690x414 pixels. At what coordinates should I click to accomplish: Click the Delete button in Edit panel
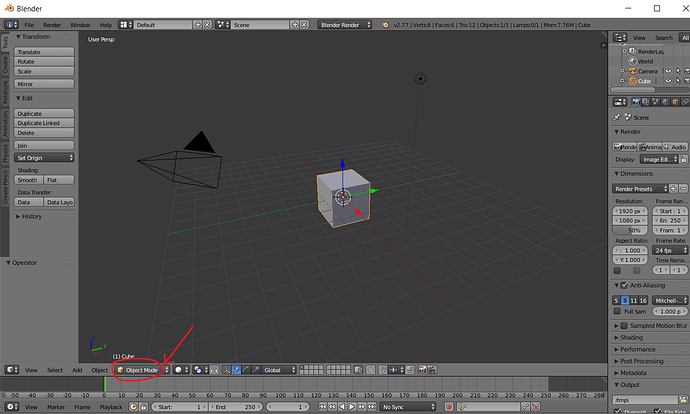point(44,133)
